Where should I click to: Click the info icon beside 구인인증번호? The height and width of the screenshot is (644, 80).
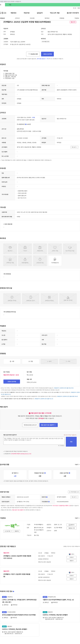click(x=49, y=502)
